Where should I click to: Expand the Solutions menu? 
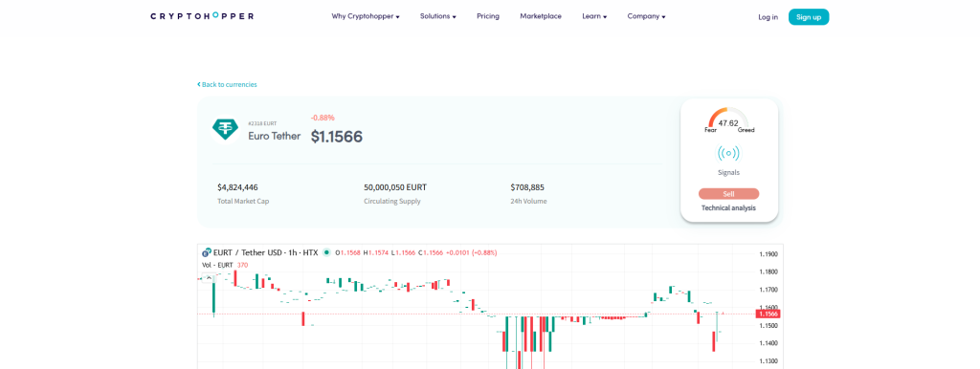click(x=438, y=17)
